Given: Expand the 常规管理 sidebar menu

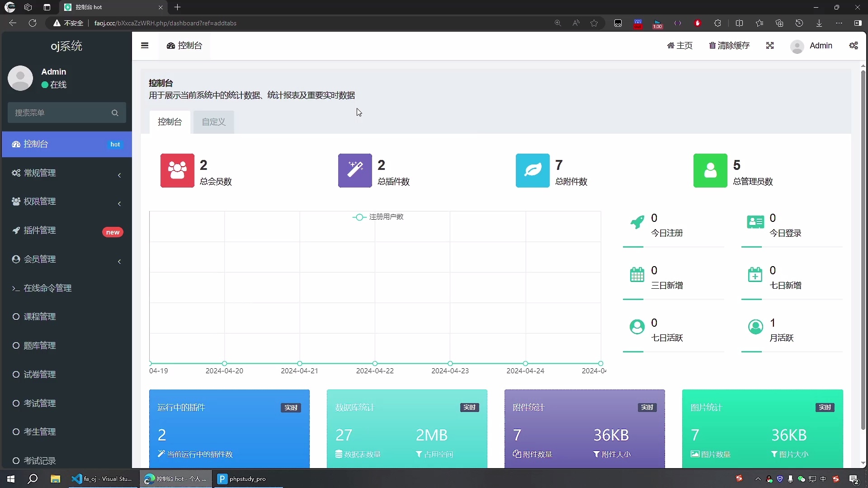Looking at the screenshot, I should (x=67, y=173).
